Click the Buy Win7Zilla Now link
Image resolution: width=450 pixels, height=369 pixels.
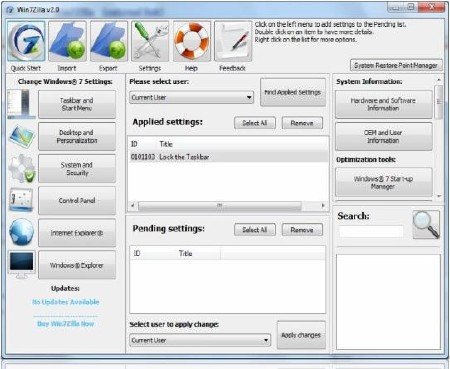pos(66,324)
